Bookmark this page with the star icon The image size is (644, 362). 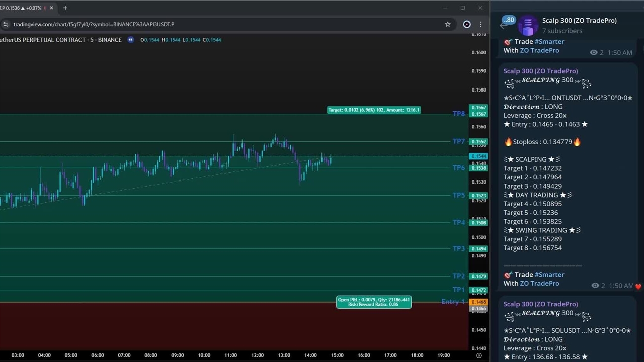coord(448,24)
